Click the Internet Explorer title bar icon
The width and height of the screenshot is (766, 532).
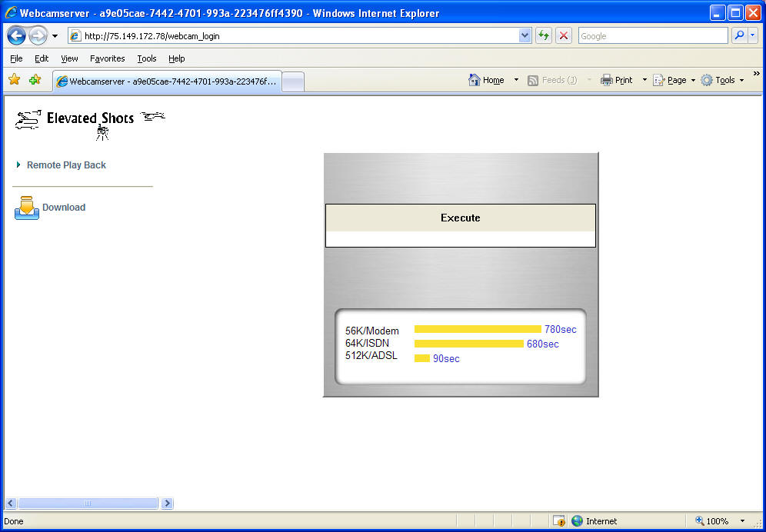coord(11,13)
